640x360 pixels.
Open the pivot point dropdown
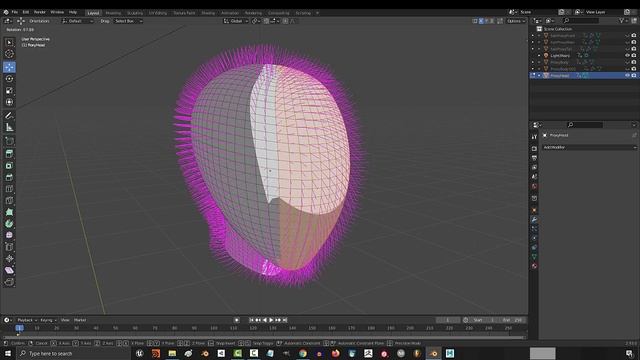tap(256, 21)
